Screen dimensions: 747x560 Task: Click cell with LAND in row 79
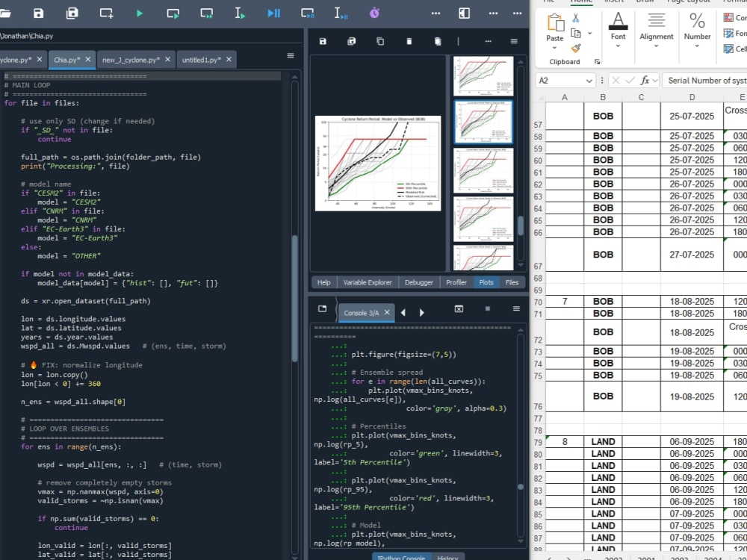point(603,442)
